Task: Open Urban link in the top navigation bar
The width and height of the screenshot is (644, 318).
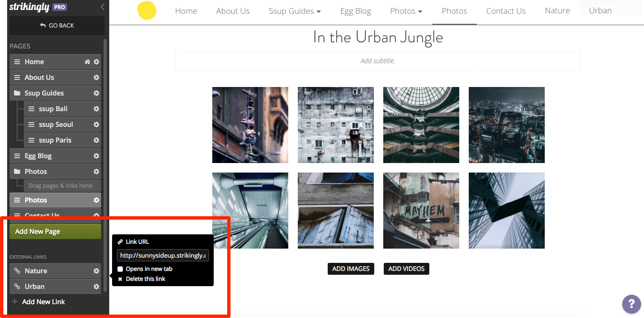Action: [x=600, y=10]
